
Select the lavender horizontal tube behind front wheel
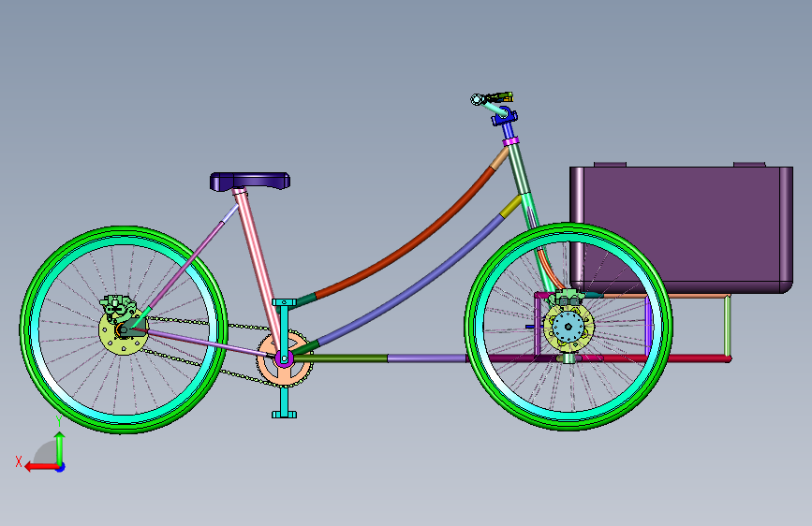(x=429, y=358)
